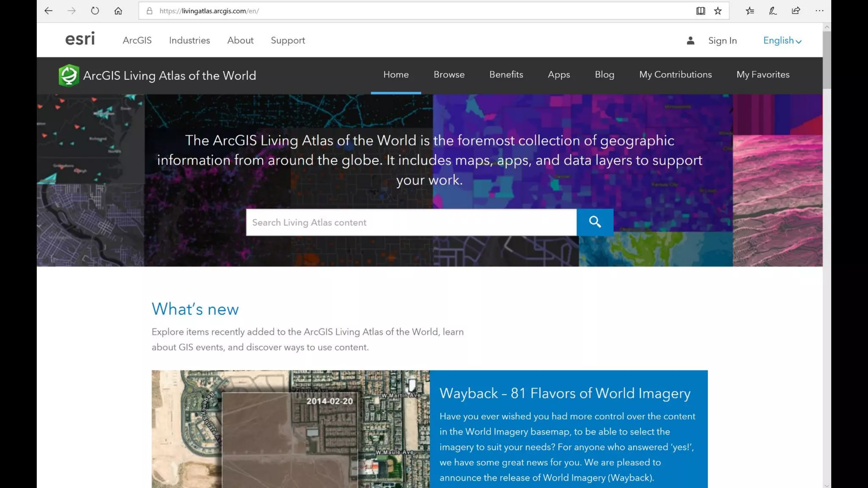Click the Living Atlas green logo
868x488 pixels.
pyautogui.click(x=69, y=75)
